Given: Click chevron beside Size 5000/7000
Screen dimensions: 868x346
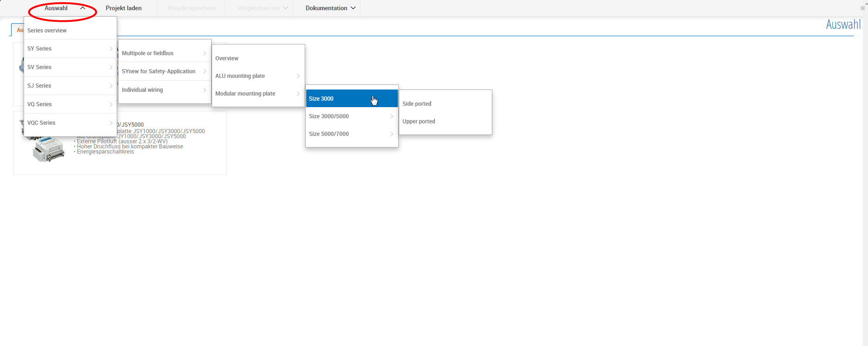Looking at the screenshot, I should [x=392, y=134].
